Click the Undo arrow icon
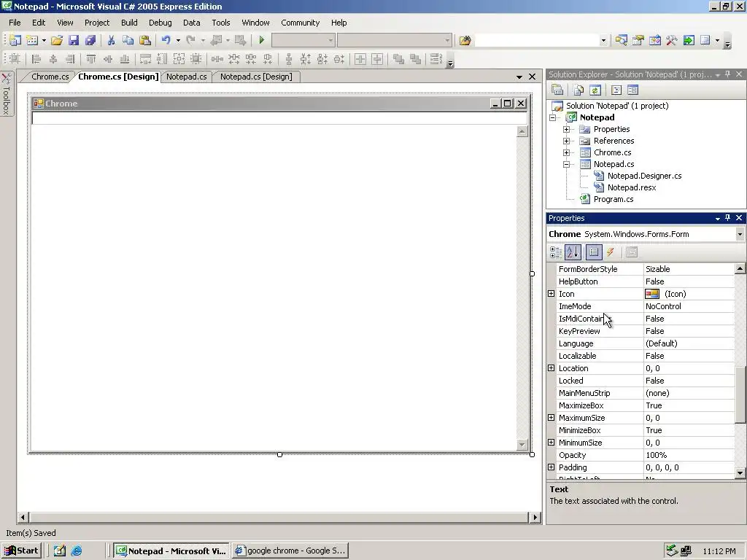 tap(166, 41)
